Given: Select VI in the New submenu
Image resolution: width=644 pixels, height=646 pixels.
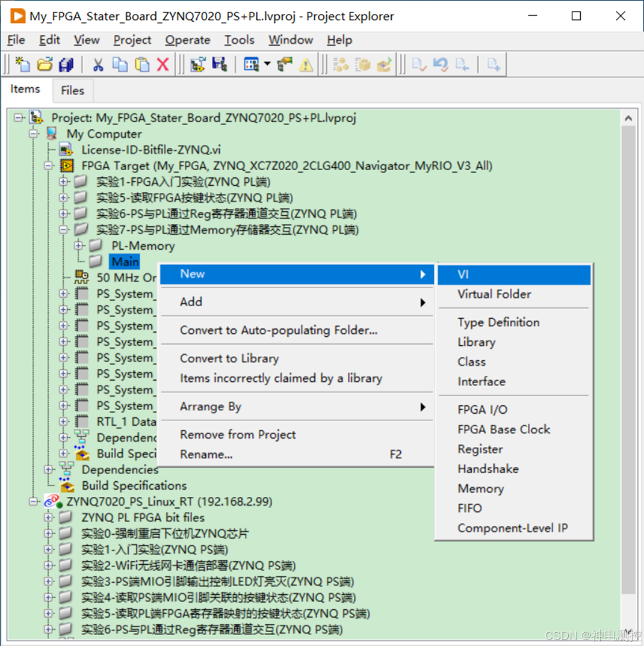Looking at the screenshot, I should [x=514, y=274].
